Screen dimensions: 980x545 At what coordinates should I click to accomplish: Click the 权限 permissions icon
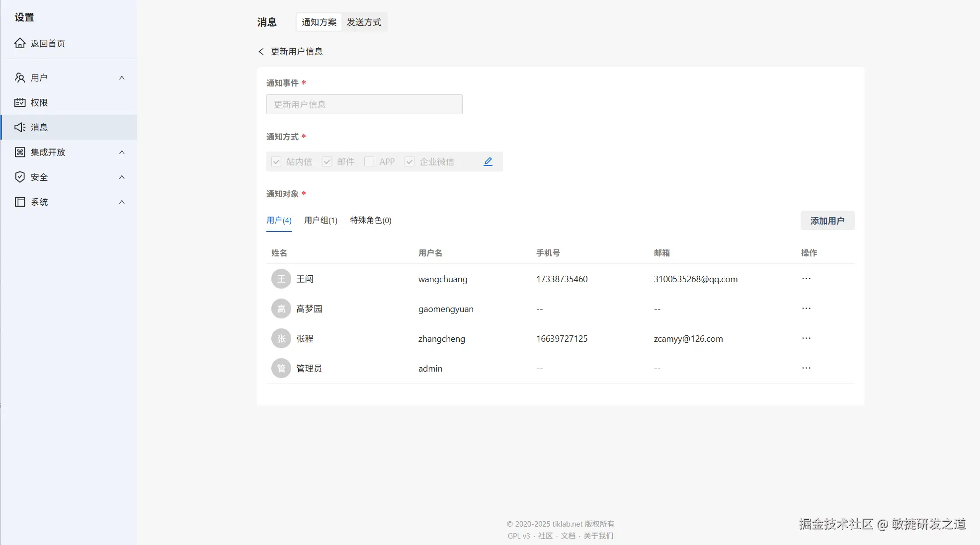[20, 102]
